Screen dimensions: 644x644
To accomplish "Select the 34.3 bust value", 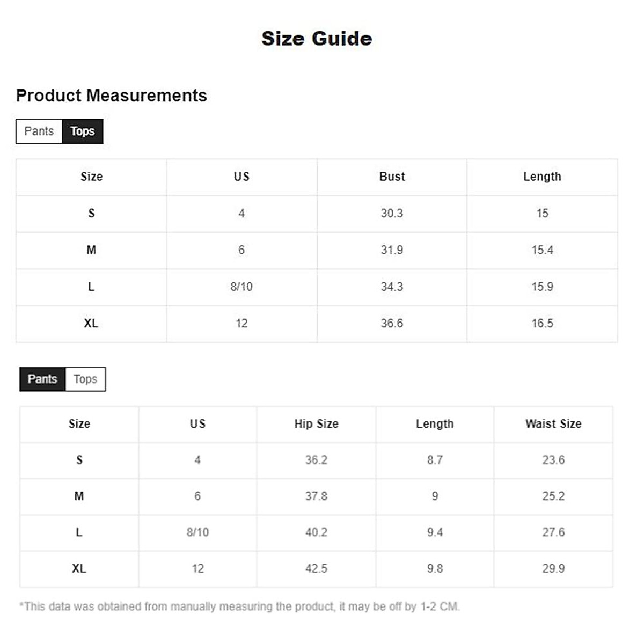I will [392, 287].
